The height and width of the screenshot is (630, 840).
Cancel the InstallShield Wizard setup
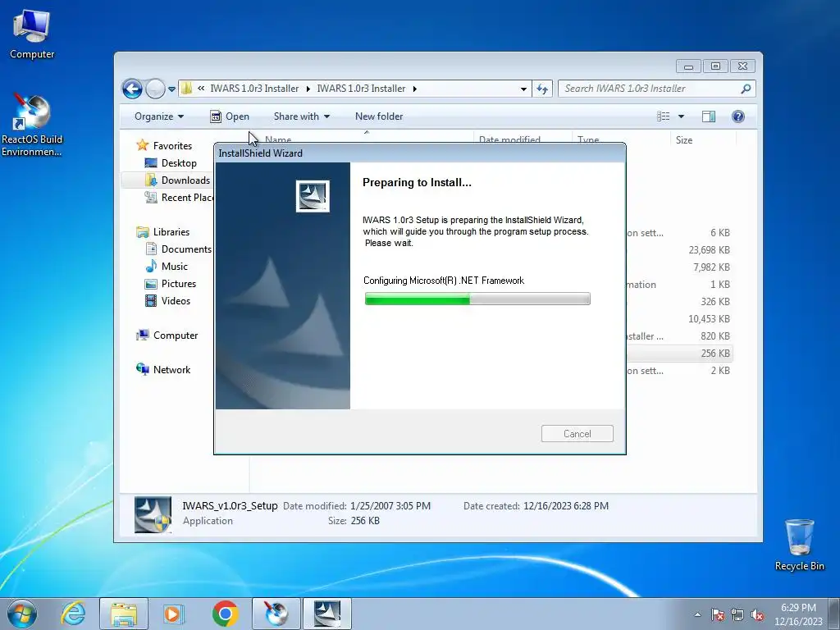pos(577,433)
